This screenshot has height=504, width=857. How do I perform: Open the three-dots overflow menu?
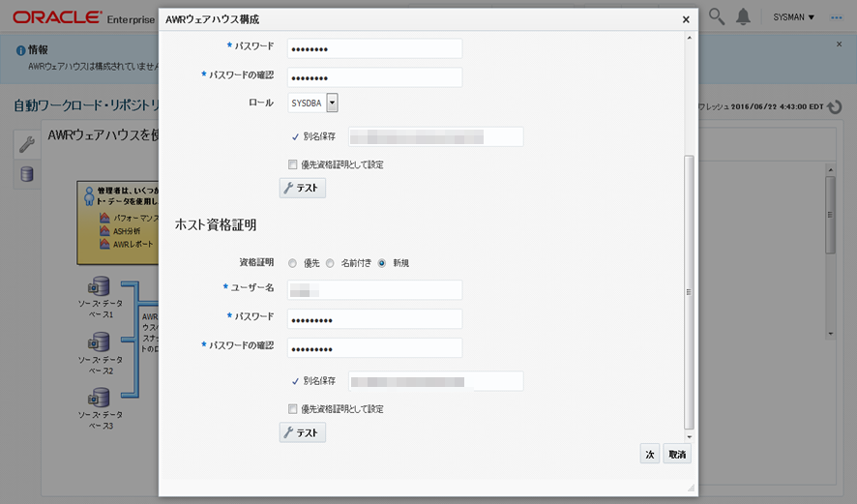click(x=837, y=17)
